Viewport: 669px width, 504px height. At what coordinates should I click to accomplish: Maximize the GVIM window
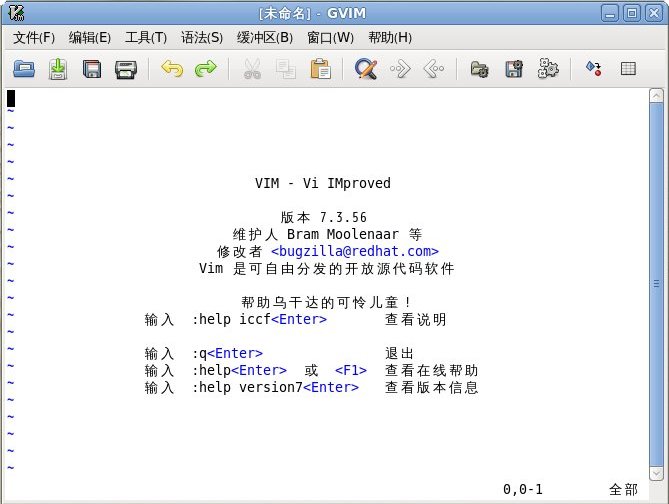[631, 13]
